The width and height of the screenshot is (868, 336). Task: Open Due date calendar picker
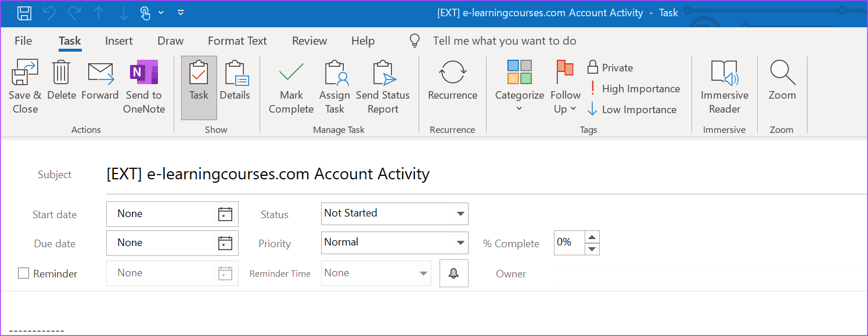pyautogui.click(x=225, y=243)
